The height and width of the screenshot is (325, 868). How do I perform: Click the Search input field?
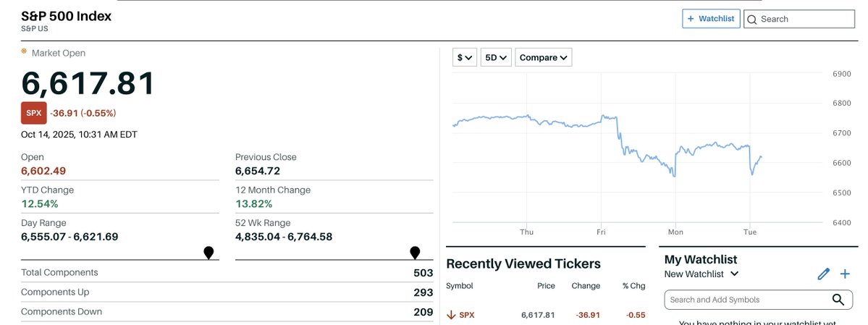point(799,19)
